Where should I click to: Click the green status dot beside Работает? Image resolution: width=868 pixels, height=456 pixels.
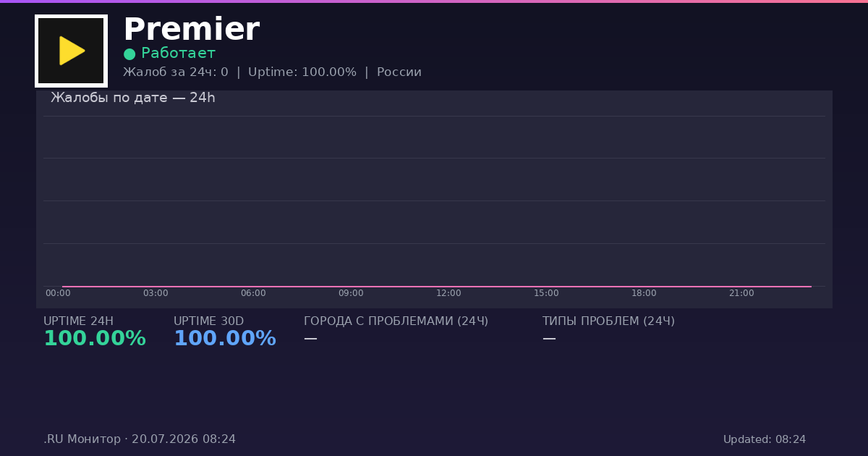pos(129,54)
